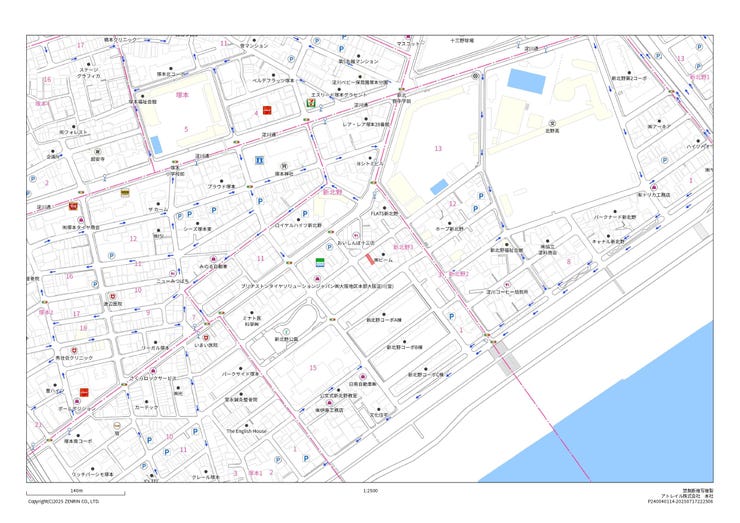The height and width of the screenshot is (523, 740).
Task: Click the 新北野コーポC棟 label
Action: [x=426, y=374]
